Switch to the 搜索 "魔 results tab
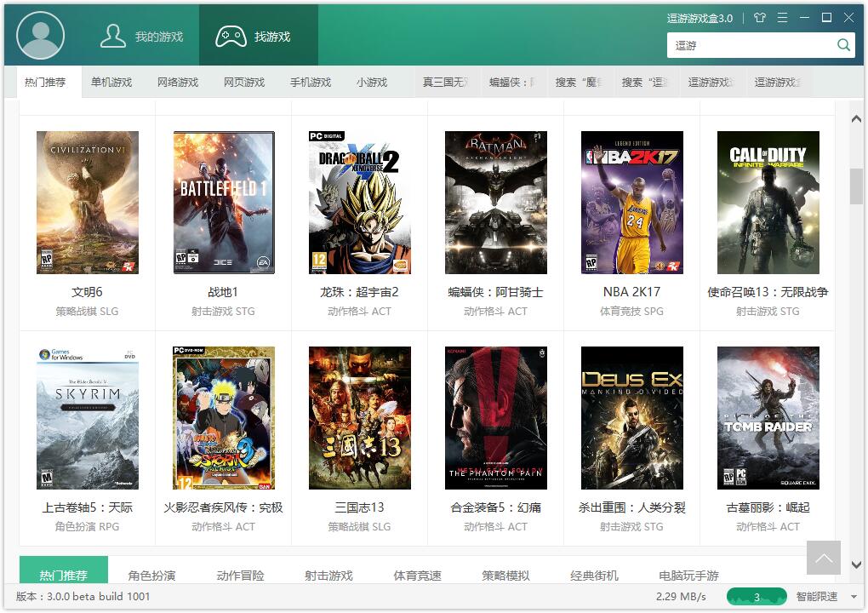The height and width of the screenshot is (613, 868). tap(580, 83)
